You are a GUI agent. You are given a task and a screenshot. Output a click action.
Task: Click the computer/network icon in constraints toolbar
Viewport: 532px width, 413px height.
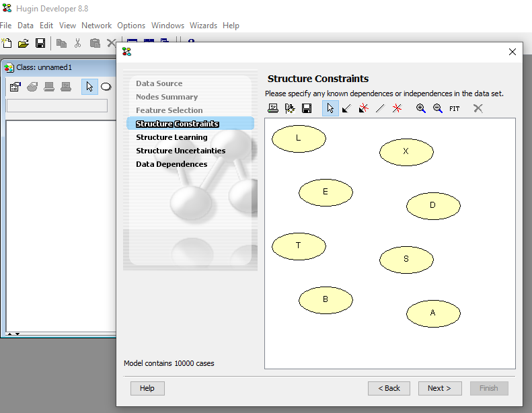[x=273, y=108]
